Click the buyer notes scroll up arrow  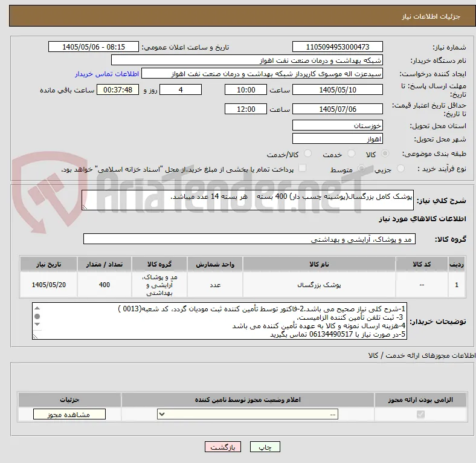pyautogui.click(x=37, y=308)
